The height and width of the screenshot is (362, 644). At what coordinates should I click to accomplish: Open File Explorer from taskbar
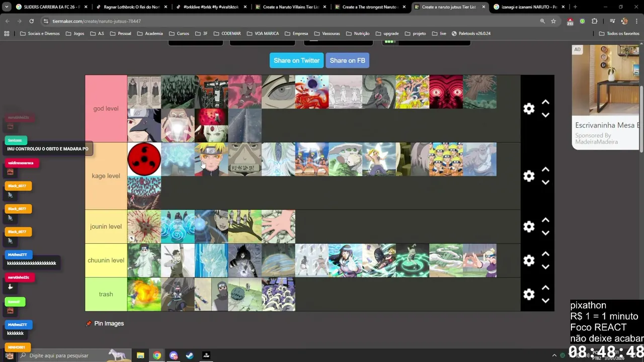tap(140, 355)
